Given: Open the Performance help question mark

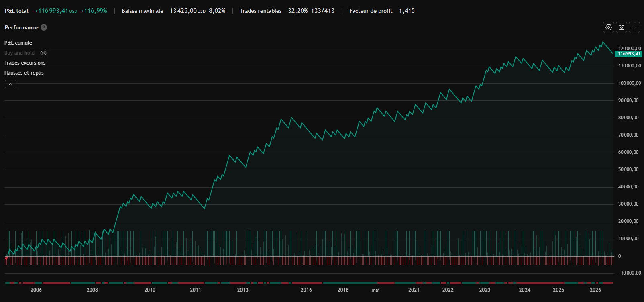Looking at the screenshot, I should point(44,27).
